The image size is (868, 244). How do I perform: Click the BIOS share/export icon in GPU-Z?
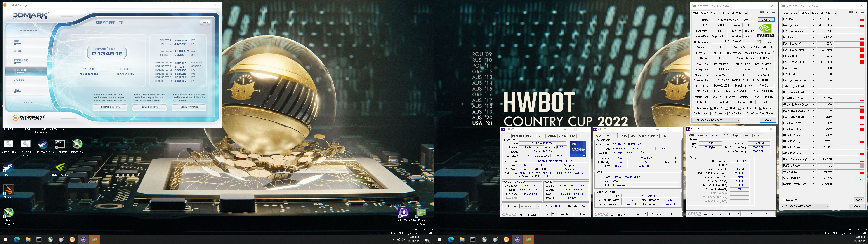[759, 42]
